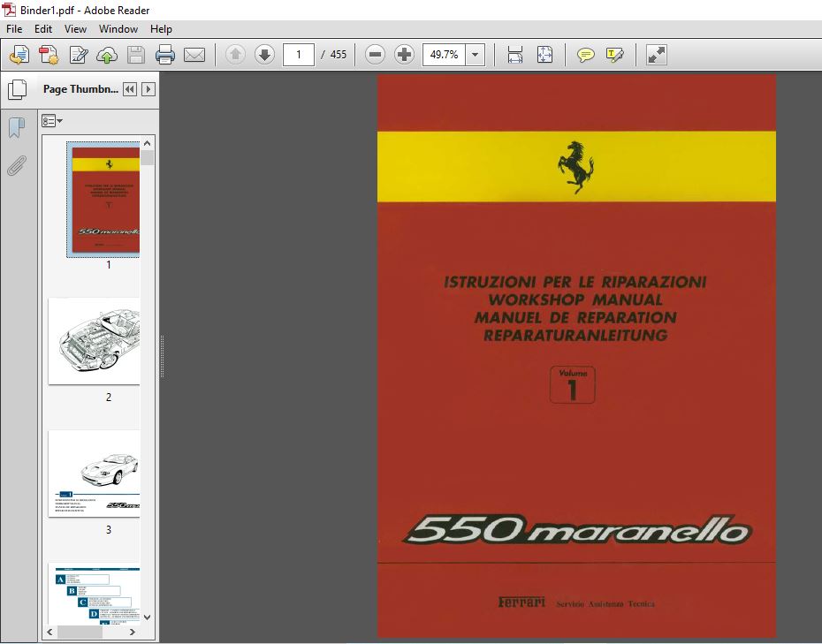Select page 2 engine cutaway thumbnail
The width and height of the screenshot is (822, 644).
point(95,341)
